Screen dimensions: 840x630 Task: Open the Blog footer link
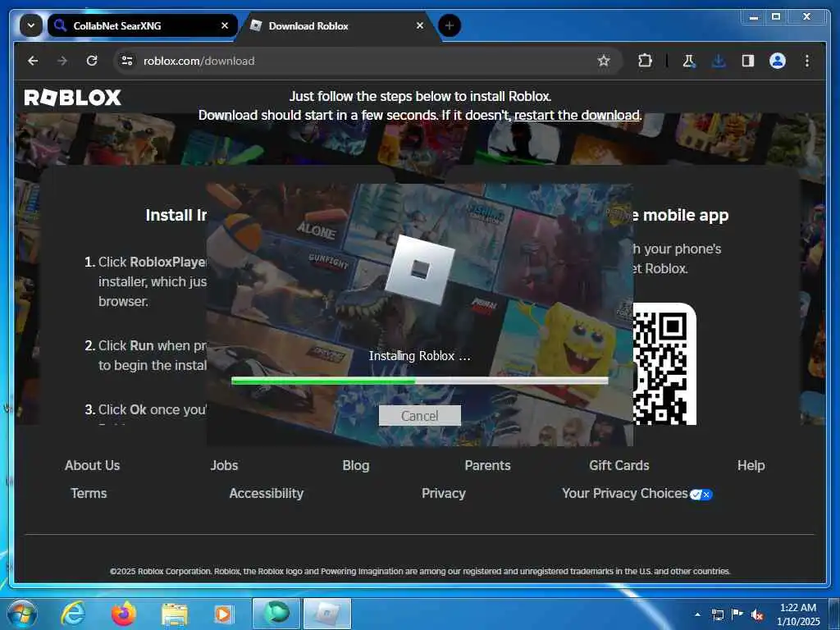click(356, 465)
